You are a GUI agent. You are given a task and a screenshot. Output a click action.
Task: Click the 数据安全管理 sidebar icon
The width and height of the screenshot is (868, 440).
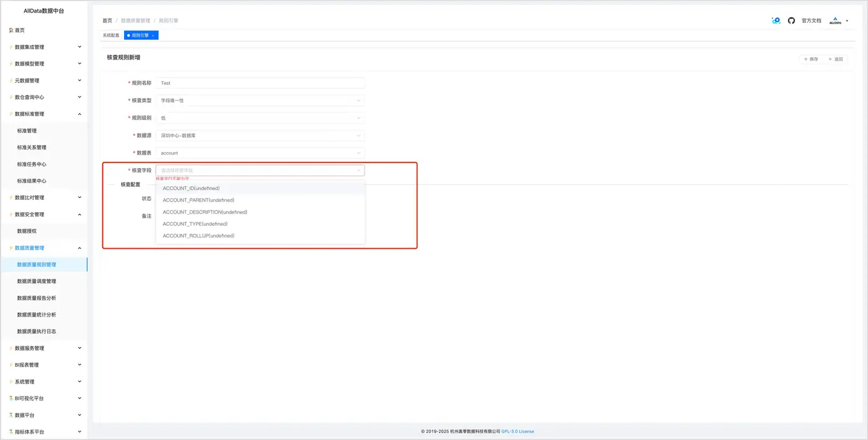click(11, 215)
